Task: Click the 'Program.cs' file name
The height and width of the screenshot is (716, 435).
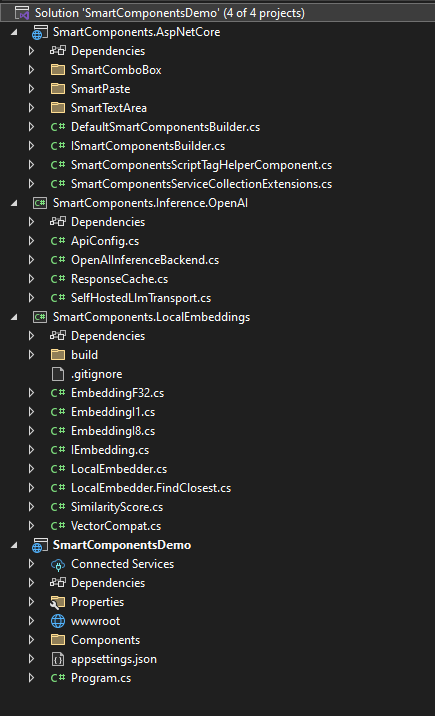Action: coord(101,678)
